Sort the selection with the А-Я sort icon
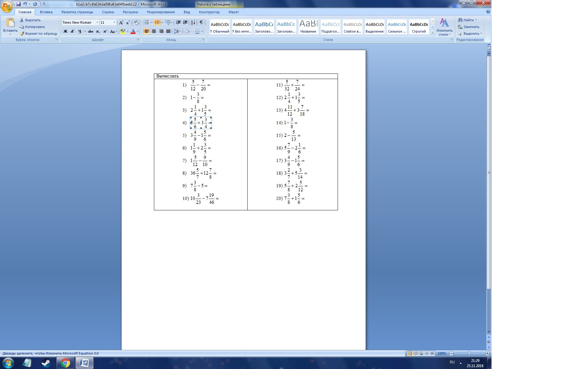The width and height of the screenshot is (588, 369). pyautogui.click(x=193, y=22)
